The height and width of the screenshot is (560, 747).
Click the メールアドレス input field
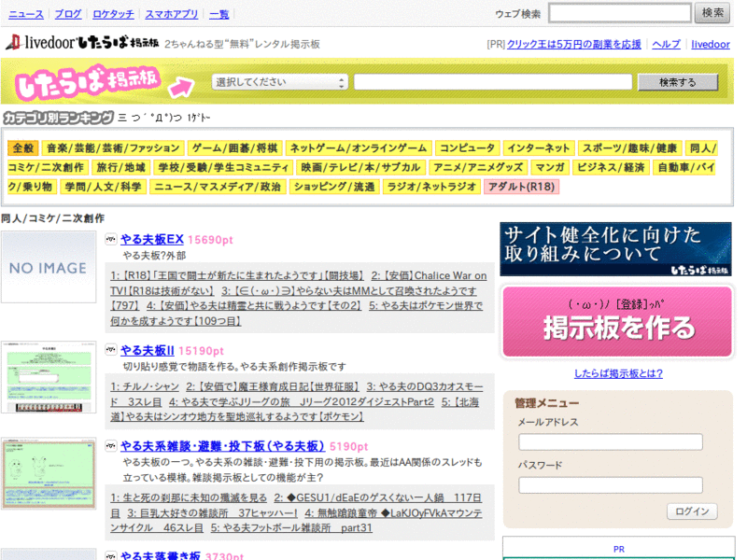pos(611,441)
